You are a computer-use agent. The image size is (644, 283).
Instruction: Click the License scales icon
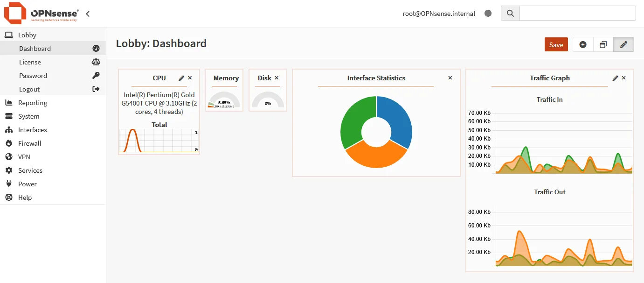[96, 62]
